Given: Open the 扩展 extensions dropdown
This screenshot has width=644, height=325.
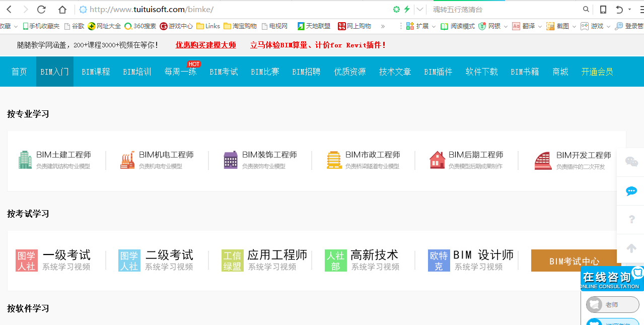Looking at the screenshot, I should tap(420, 26).
